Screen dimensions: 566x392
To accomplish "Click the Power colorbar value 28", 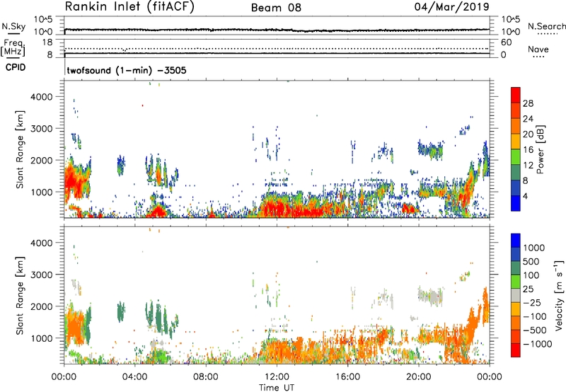I will point(528,103).
